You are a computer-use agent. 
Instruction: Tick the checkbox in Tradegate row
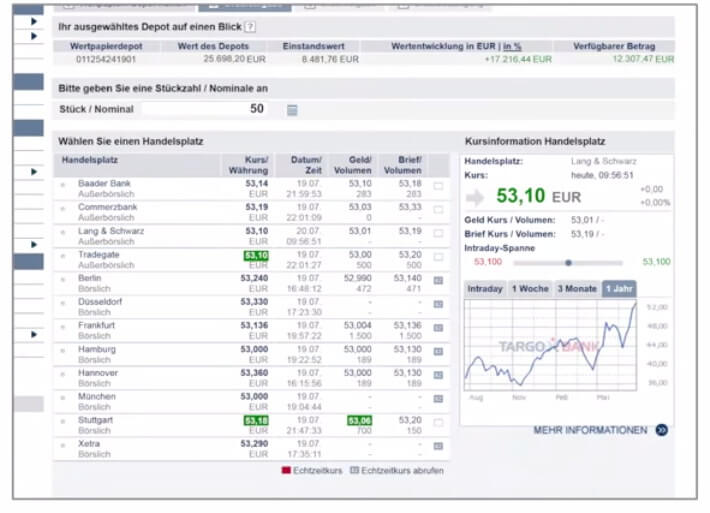coord(438,257)
